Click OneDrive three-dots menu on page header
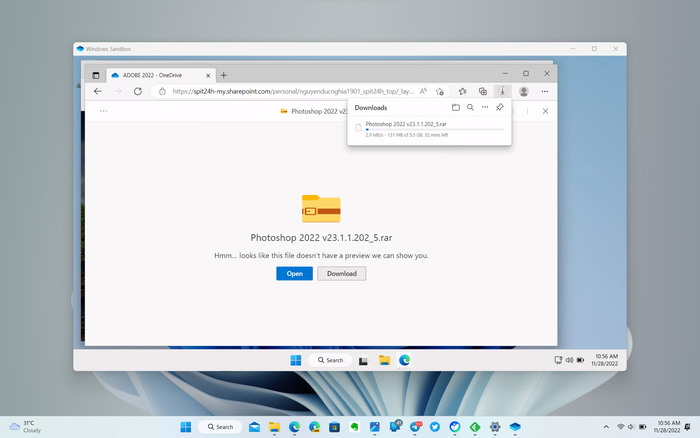The image size is (700, 438). click(104, 111)
